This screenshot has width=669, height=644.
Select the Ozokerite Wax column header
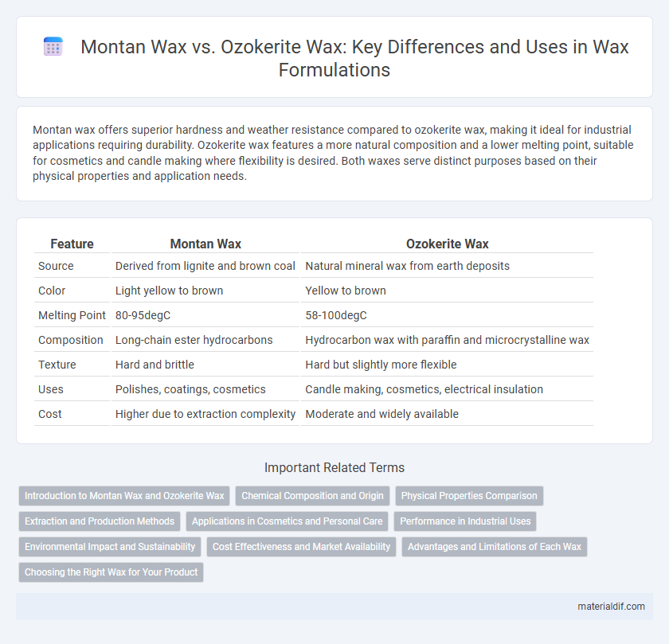[x=447, y=244]
